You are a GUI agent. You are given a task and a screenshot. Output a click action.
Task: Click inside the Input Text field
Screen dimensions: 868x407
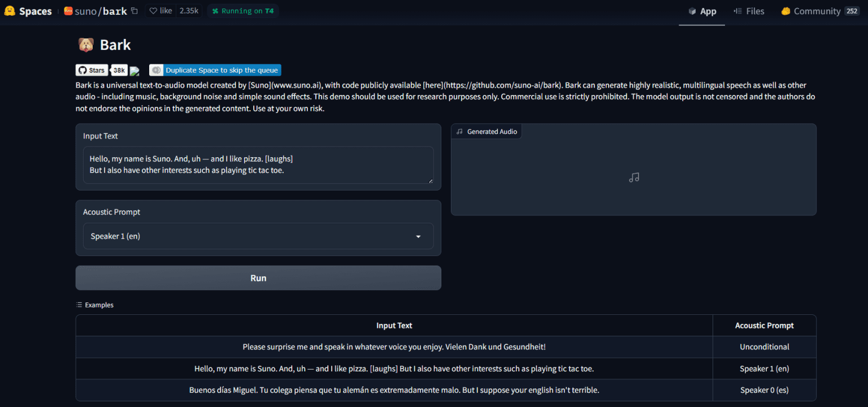tap(258, 164)
